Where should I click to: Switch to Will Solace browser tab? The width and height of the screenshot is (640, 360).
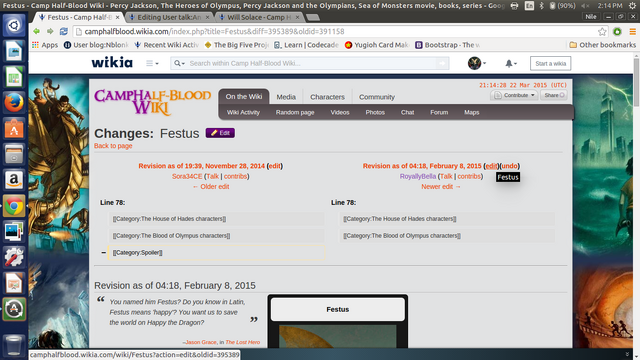[259, 17]
